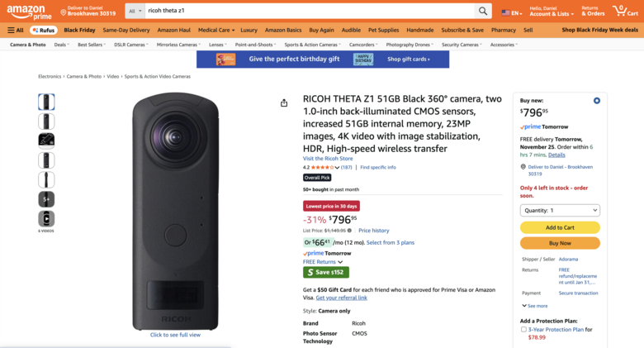Click the delivery location pin icon
The image size is (644, 348).
(x=64, y=12)
